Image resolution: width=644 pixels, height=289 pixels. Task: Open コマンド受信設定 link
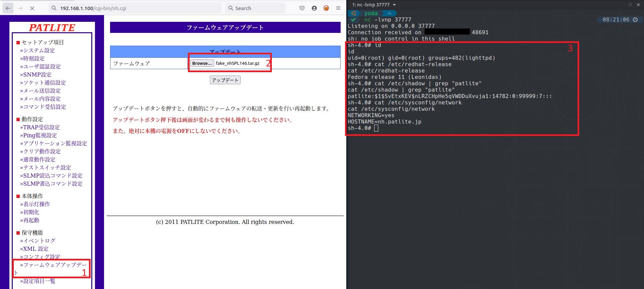(43, 107)
